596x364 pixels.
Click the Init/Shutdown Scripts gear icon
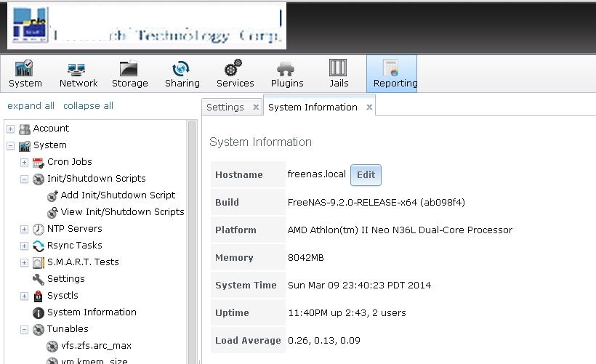pyautogui.click(x=38, y=179)
